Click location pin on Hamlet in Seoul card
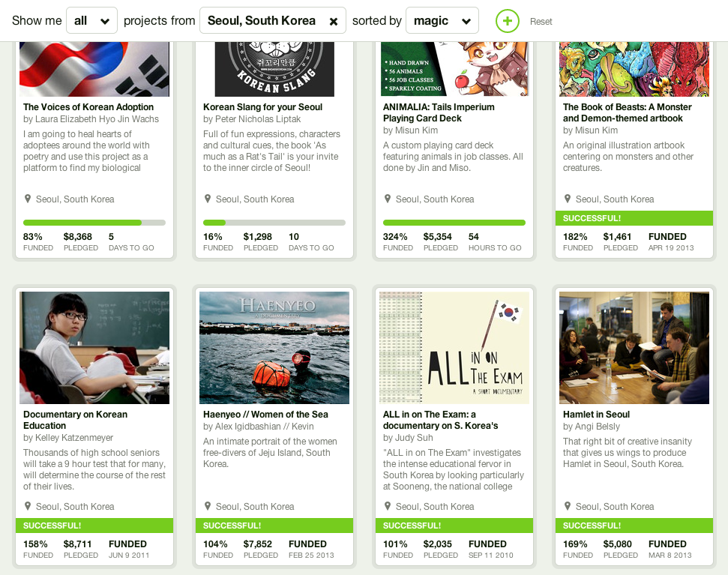 click(568, 506)
